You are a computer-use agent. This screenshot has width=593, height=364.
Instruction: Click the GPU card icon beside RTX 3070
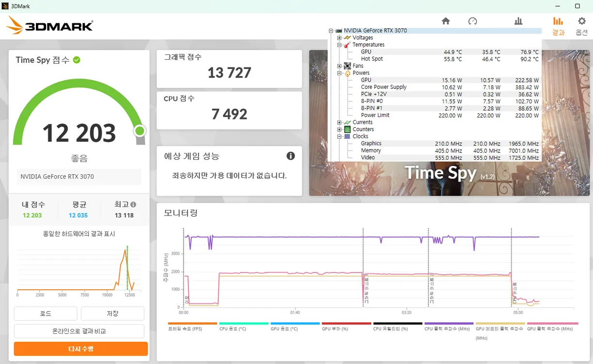click(339, 31)
